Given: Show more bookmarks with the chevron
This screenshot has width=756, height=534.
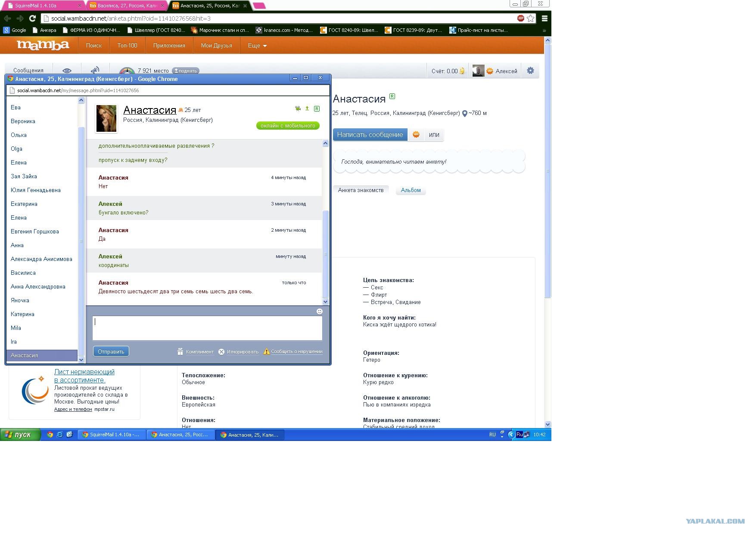Looking at the screenshot, I should pos(544,30).
